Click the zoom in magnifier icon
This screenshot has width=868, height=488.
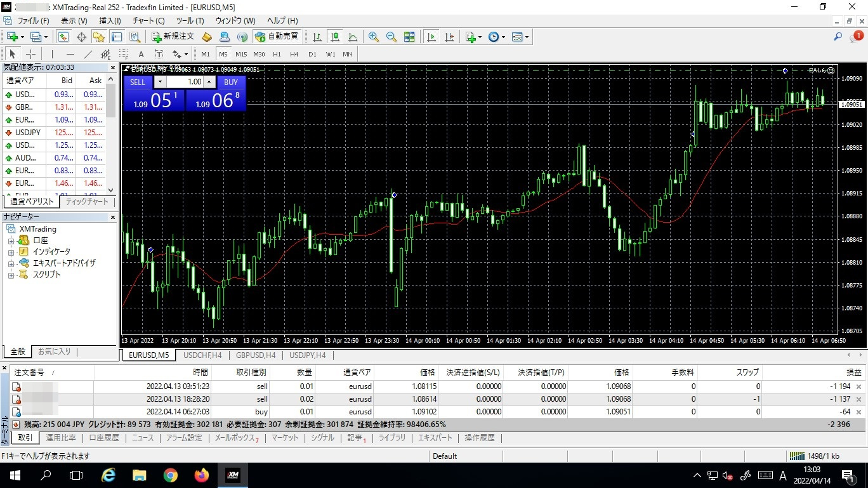click(374, 37)
